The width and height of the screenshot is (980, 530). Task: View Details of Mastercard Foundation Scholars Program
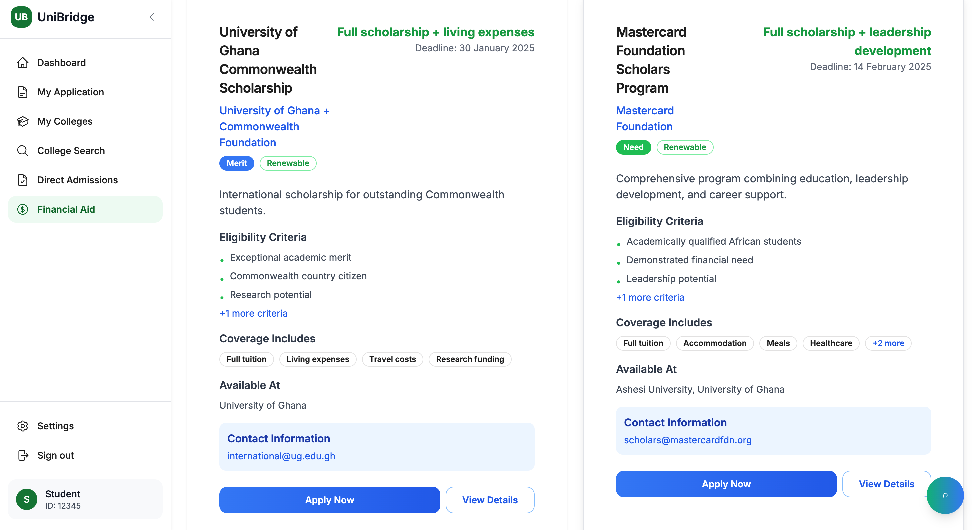coord(886,484)
